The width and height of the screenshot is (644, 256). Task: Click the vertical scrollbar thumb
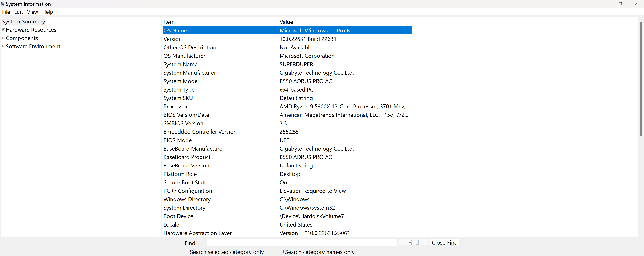click(640, 79)
